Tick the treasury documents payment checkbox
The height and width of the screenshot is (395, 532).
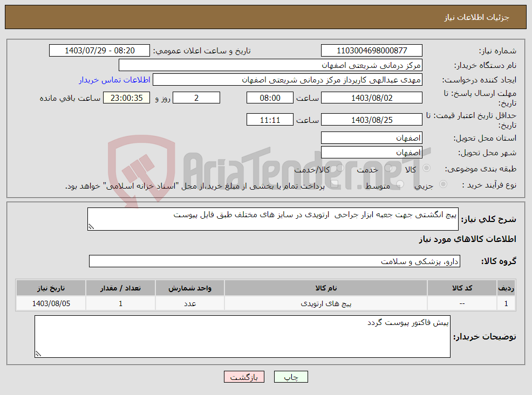point(334,184)
